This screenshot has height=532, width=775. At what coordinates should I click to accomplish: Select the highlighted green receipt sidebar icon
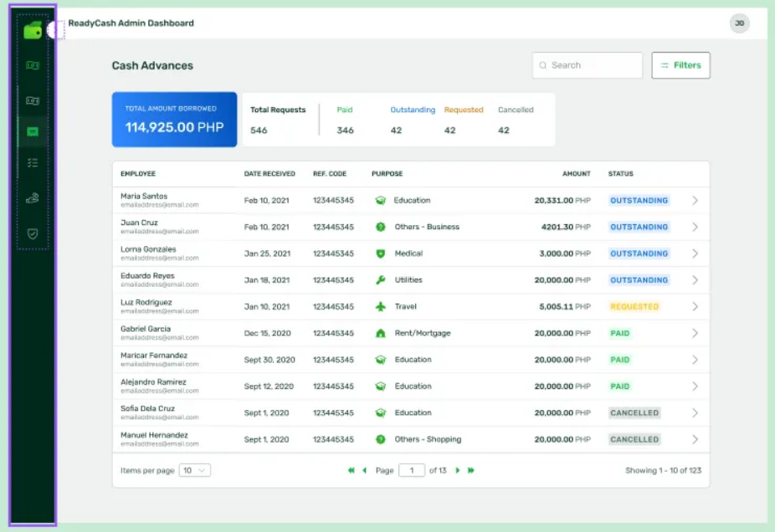point(33,131)
